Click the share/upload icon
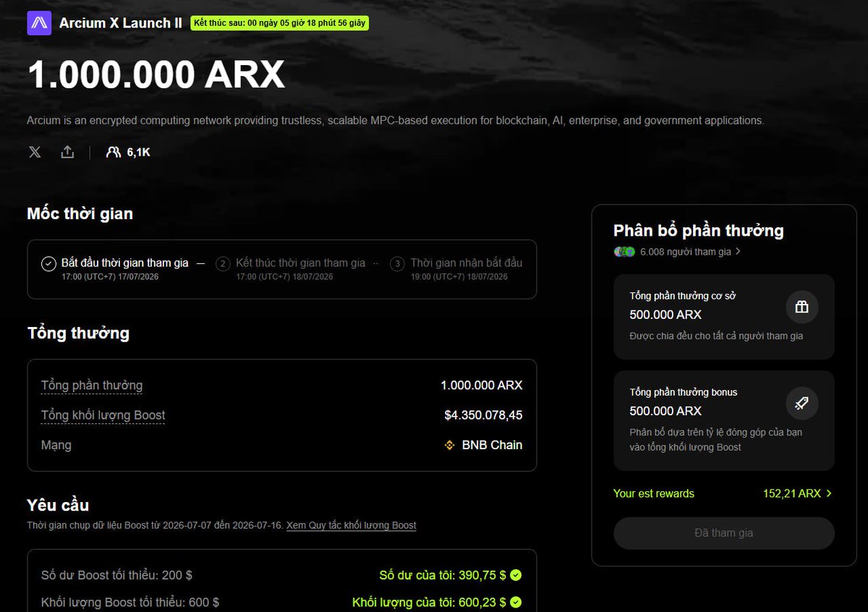The height and width of the screenshot is (612, 868). tap(67, 152)
